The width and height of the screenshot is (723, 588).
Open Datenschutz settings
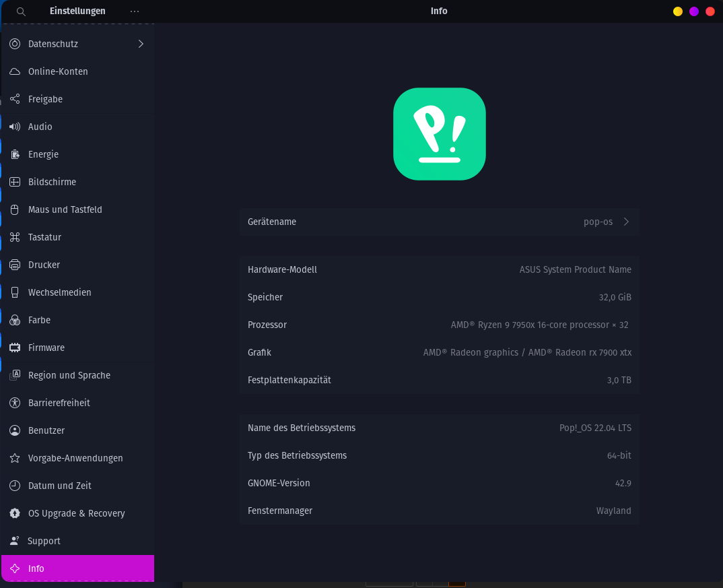point(78,44)
